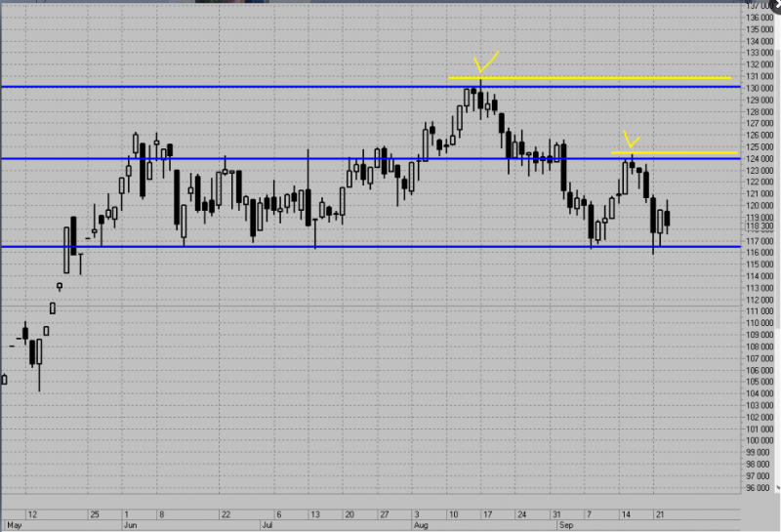
Task: Click the Jul month label on time axis
Action: pyautogui.click(x=267, y=525)
